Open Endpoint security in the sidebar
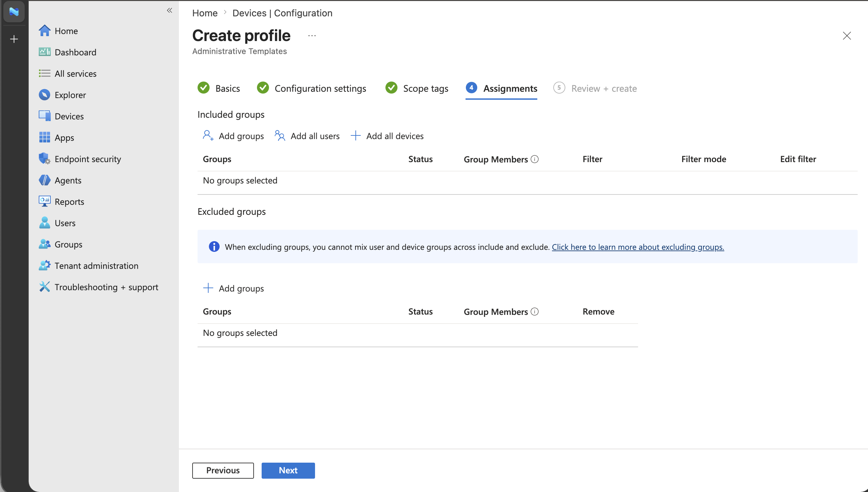Viewport: 868px width, 492px height. [88, 159]
